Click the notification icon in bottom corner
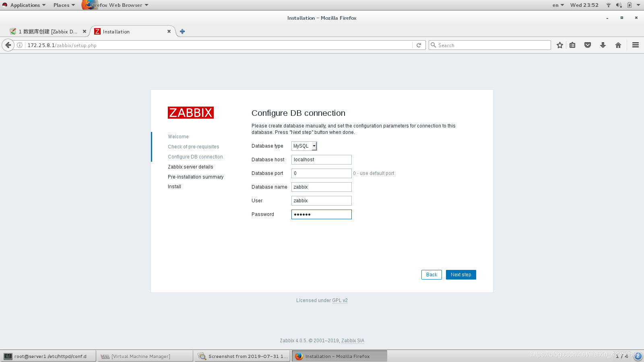Image resolution: width=644 pixels, height=362 pixels. pyautogui.click(x=638, y=356)
